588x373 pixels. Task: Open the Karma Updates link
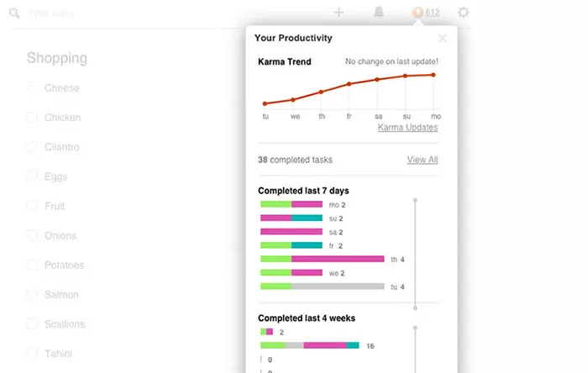coord(407,128)
